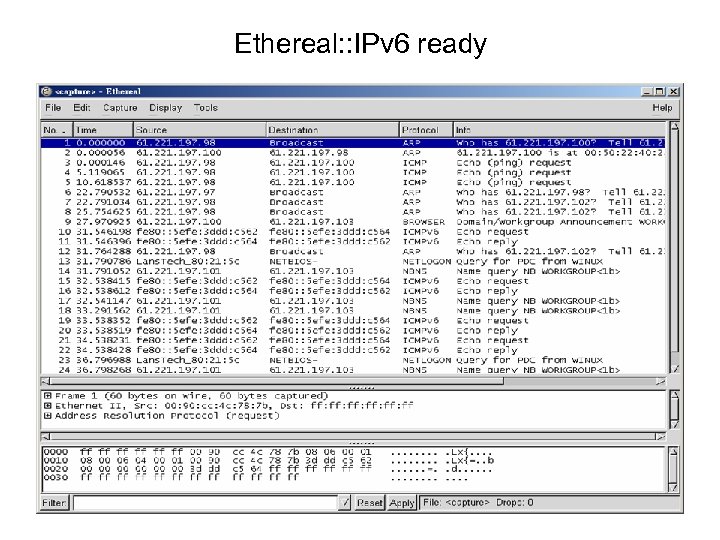Select packet 6 from source 61.221.197.97
This screenshot has width=720, height=540.
(x=353, y=192)
